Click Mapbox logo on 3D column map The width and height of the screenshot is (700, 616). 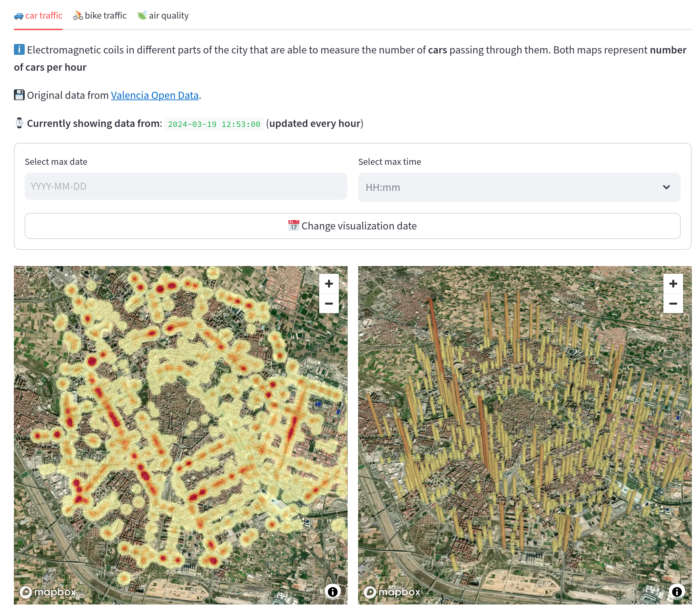pos(392,592)
